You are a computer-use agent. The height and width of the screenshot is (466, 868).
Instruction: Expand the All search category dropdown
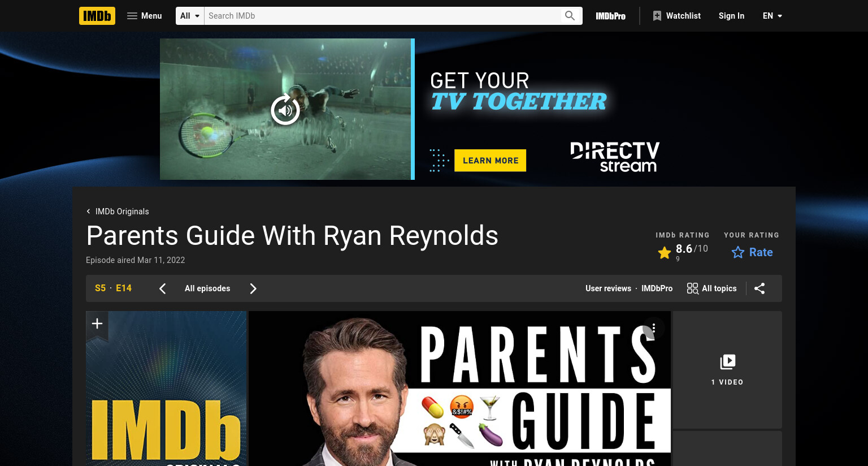tap(190, 16)
